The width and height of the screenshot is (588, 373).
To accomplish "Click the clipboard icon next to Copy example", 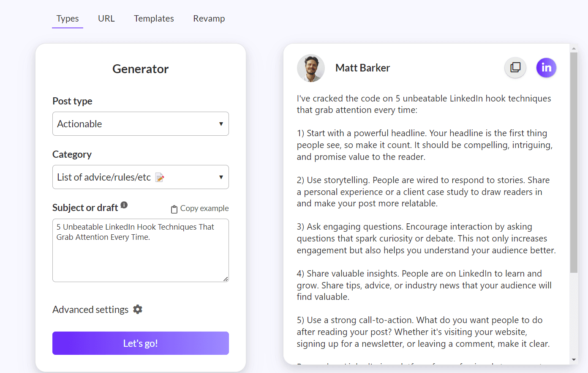I will (174, 209).
